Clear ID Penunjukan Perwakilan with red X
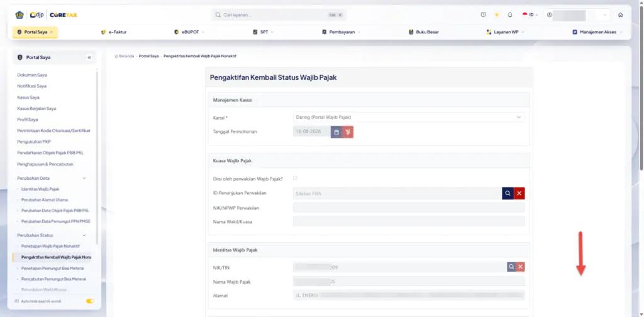This screenshot has height=317, width=644. (519, 193)
